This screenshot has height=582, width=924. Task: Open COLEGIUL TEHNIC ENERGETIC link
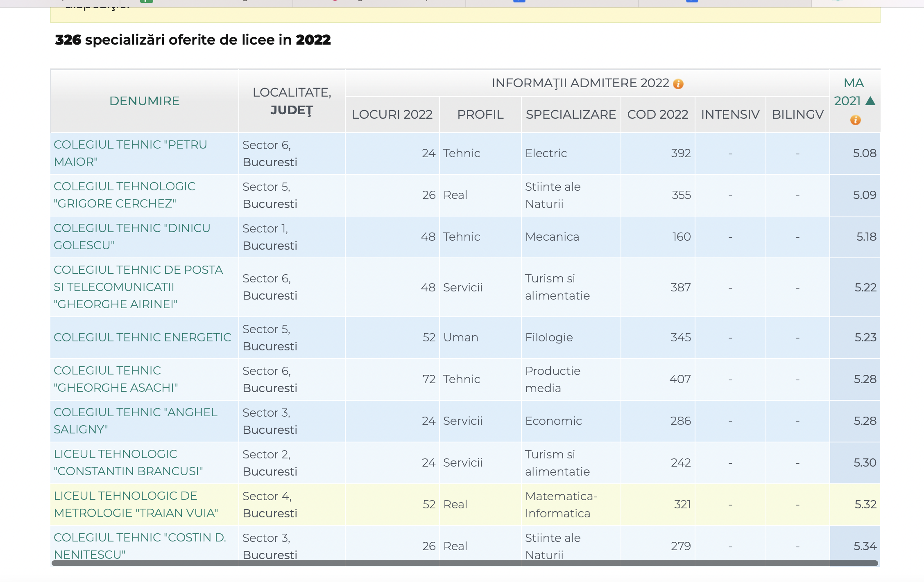click(x=142, y=337)
